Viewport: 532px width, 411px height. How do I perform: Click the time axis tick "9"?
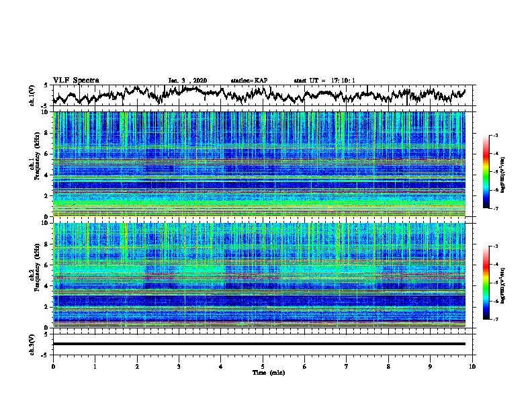(x=430, y=367)
